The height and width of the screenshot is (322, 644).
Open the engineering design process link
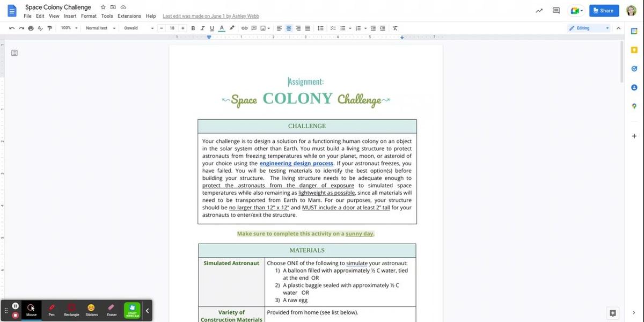coord(296,163)
